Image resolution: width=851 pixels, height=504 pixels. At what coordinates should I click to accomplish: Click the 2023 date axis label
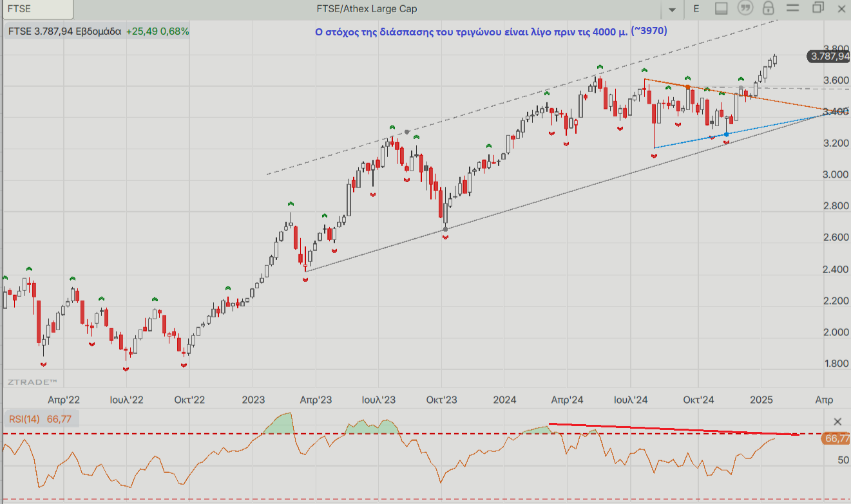coord(253,400)
